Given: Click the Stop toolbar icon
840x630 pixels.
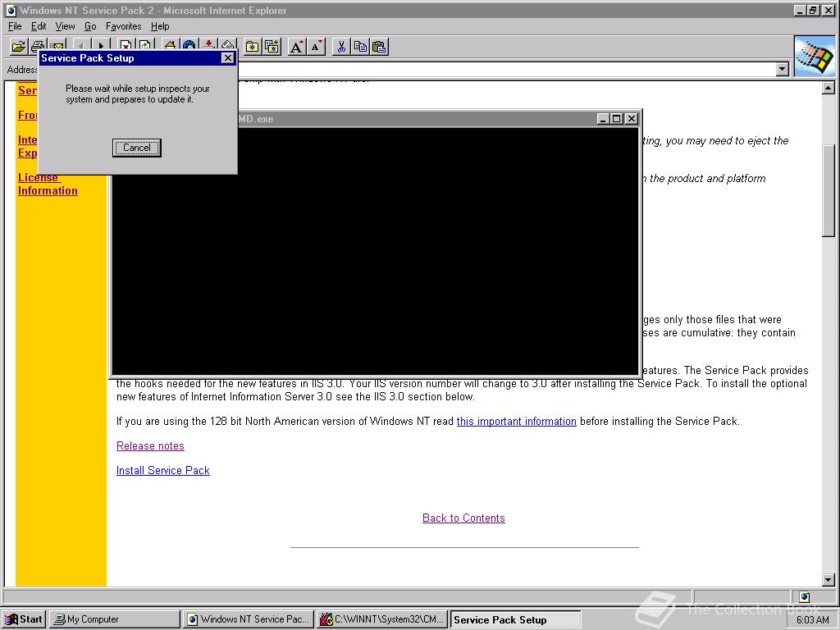Looking at the screenshot, I should pos(126,46).
